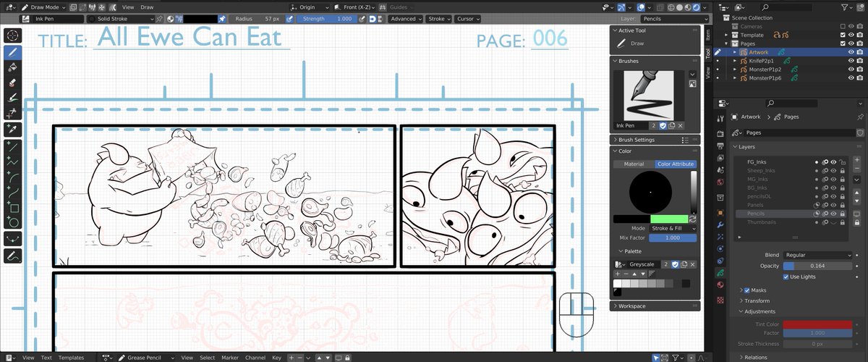Open the Texture checker properties tab
868x362 pixels.
(719, 299)
